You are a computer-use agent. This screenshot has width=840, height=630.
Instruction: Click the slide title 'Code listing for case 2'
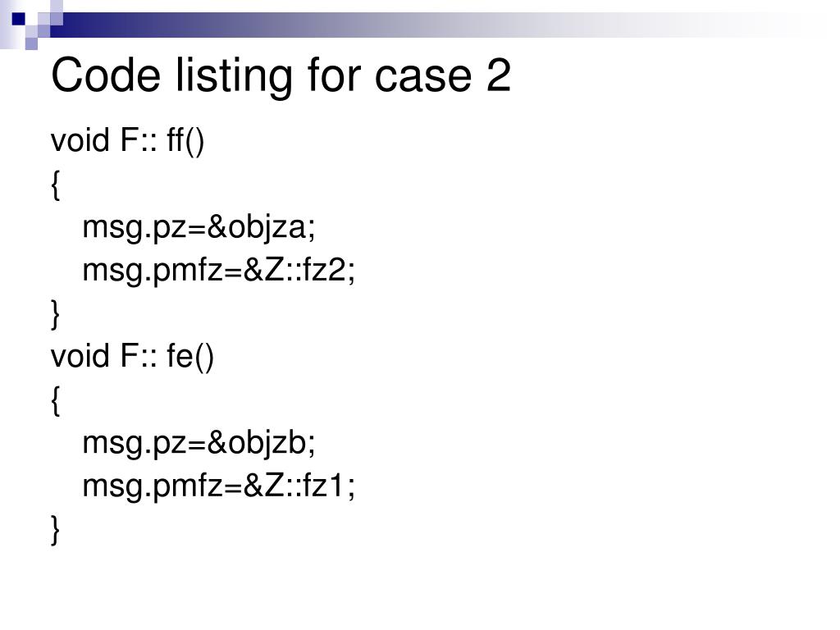coord(281,76)
